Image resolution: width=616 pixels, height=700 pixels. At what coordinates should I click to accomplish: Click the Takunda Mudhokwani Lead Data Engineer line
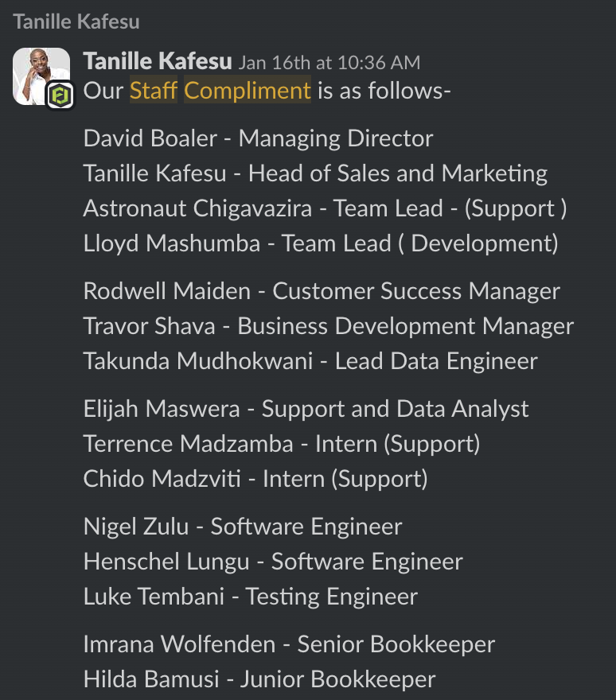pyautogui.click(x=310, y=361)
